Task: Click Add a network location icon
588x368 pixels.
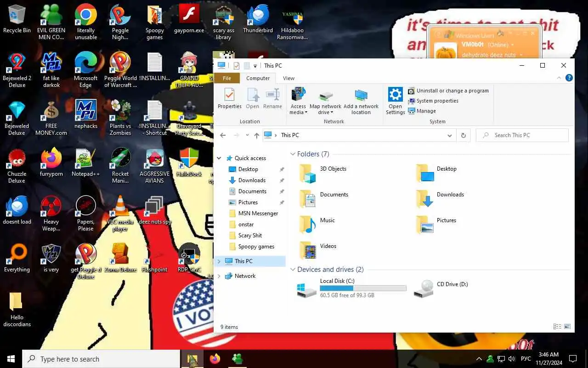Action: [361, 101]
